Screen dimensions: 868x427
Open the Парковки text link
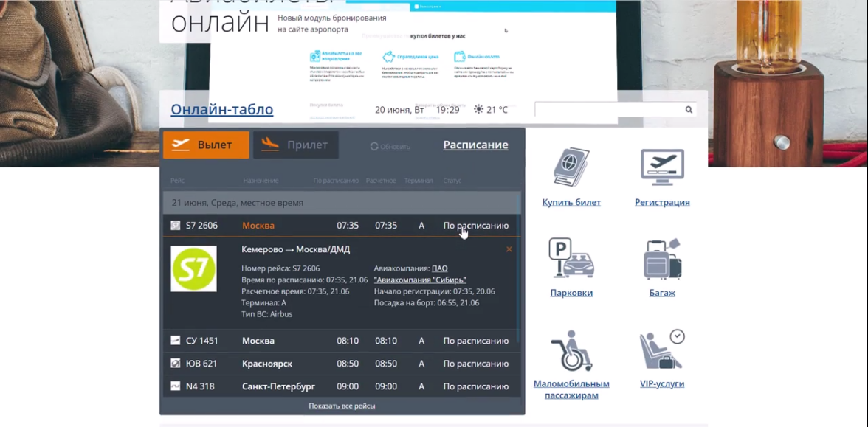[571, 294]
